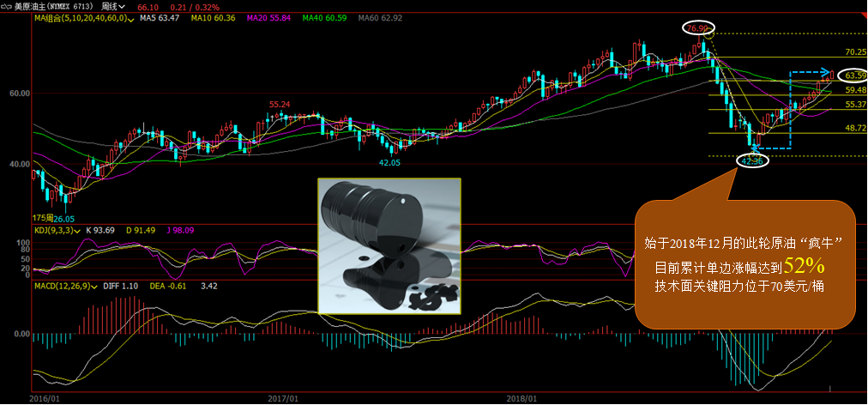This screenshot has width=868, height=405.
Task: Click the orange 52% commentary callout
Action: pos(744,264)
